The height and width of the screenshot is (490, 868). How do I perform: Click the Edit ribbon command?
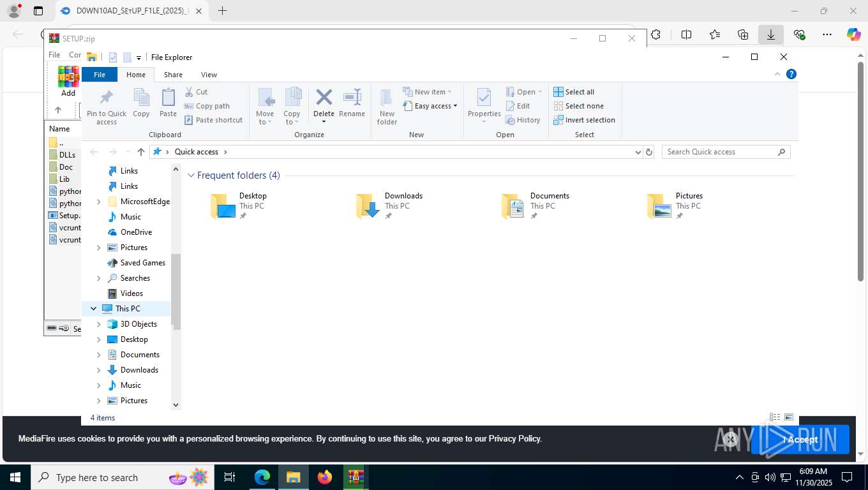518,106
